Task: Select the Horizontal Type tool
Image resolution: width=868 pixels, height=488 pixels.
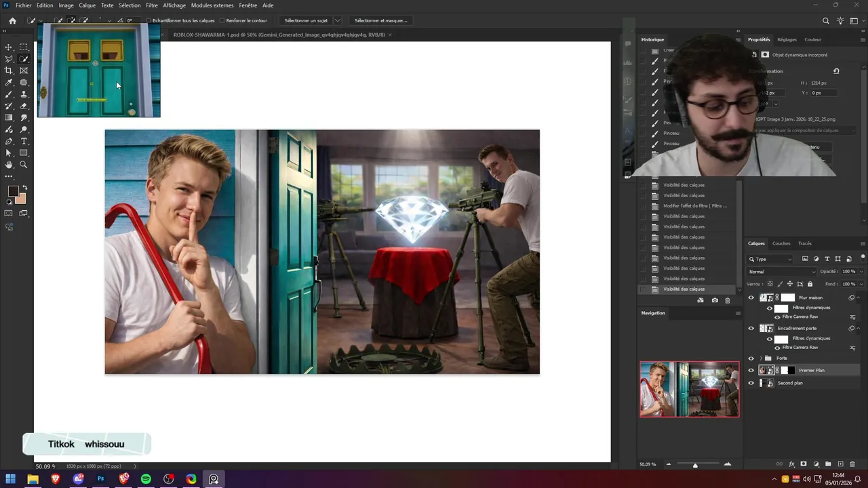Action: point(24,141)
